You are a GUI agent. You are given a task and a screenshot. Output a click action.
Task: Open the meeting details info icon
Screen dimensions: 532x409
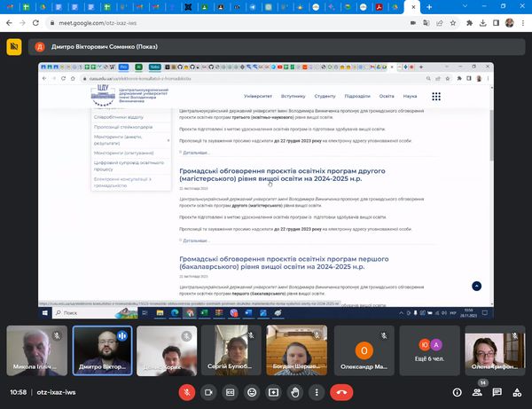coord(458,391)
